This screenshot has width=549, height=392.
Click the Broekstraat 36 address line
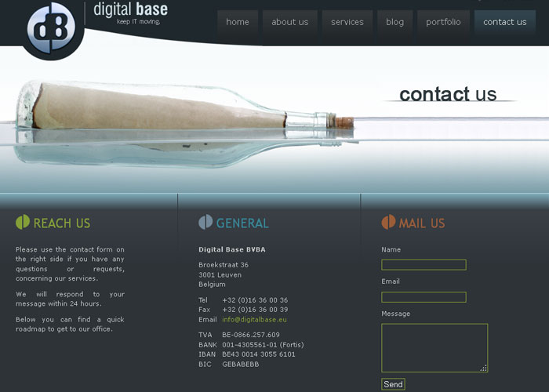pos(224,265)
